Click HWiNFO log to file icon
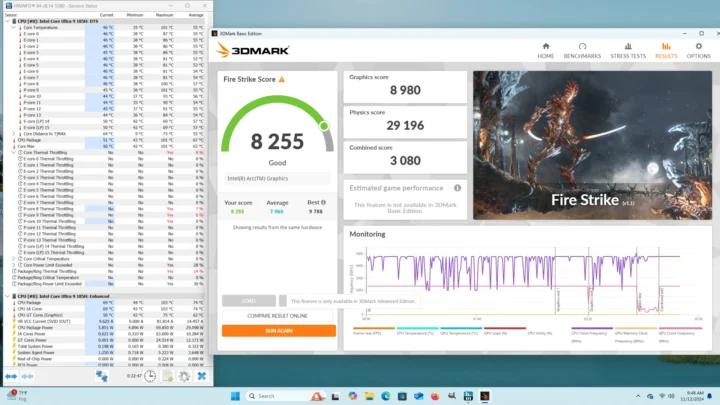 (168, 376)
